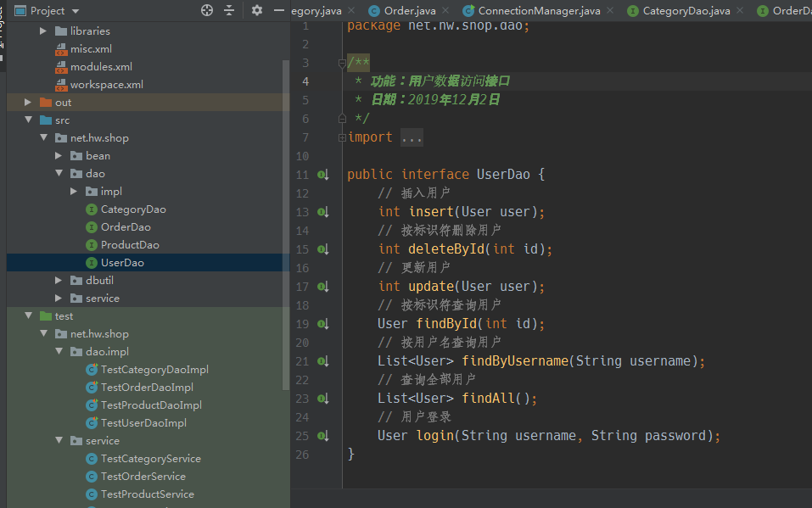Collapse the dao.impl test package
The image size is (812, 508).
59,352
